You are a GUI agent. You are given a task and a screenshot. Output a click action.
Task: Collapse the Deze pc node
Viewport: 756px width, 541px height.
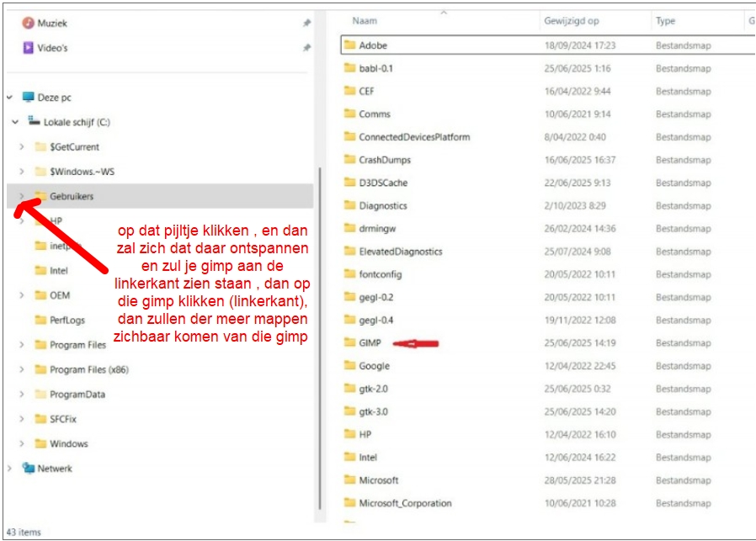point(10,97)
